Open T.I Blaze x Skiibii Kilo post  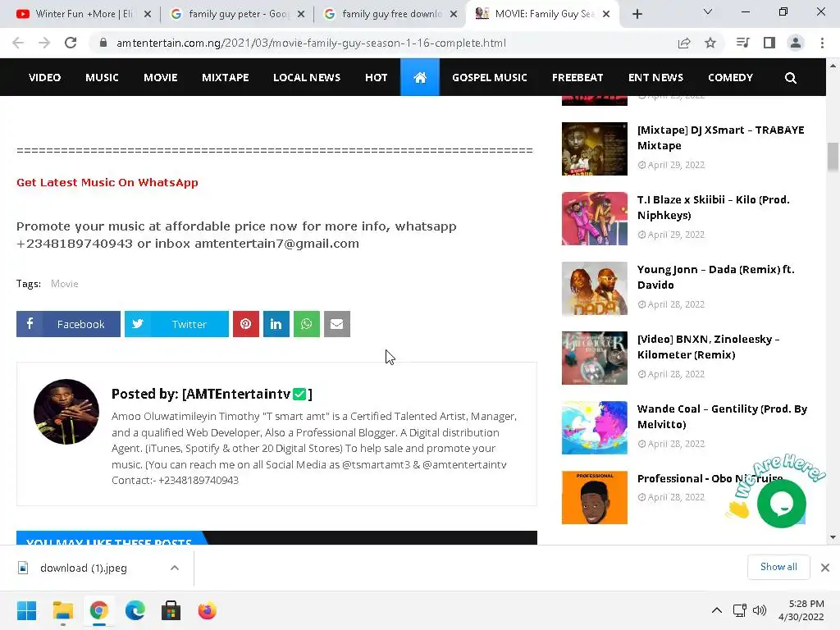pyautogui.click(x=713, y=208)
